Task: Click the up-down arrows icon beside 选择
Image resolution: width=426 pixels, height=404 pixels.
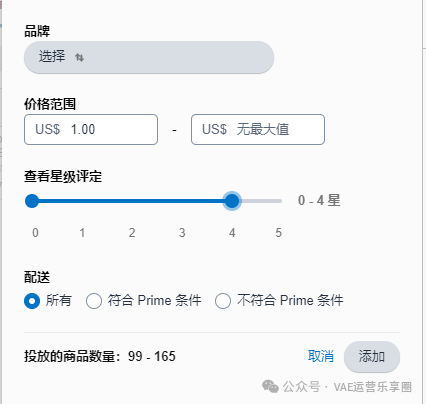Action: click(x=79, y=57)
